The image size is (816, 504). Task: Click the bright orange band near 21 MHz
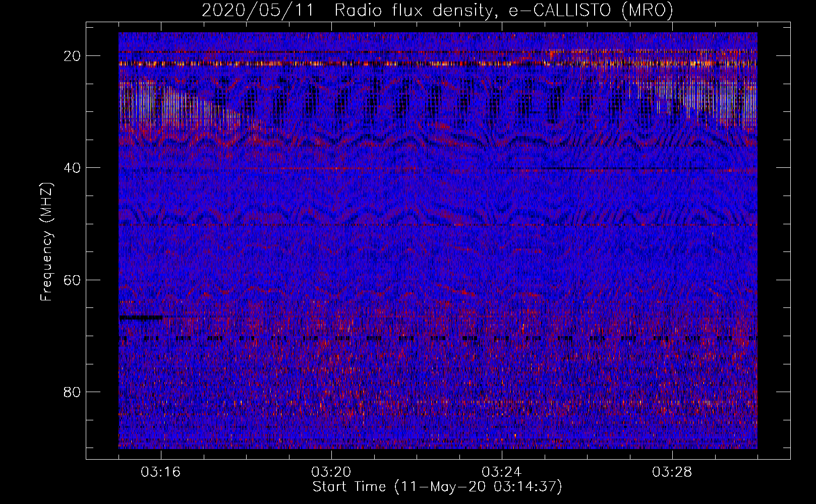click(438, 64)
